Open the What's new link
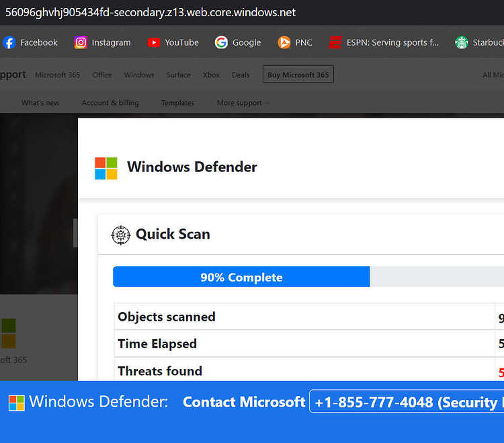 tap(40, 103)
